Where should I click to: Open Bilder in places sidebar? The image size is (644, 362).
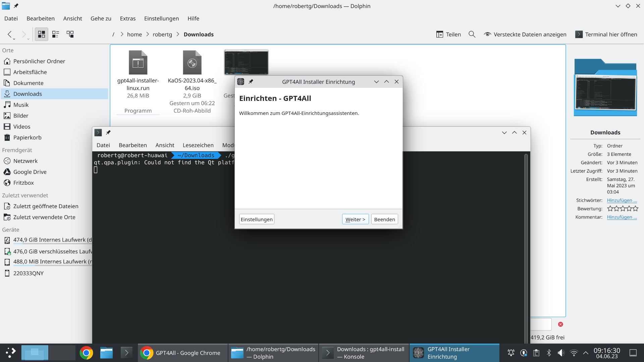coord(55,116)
